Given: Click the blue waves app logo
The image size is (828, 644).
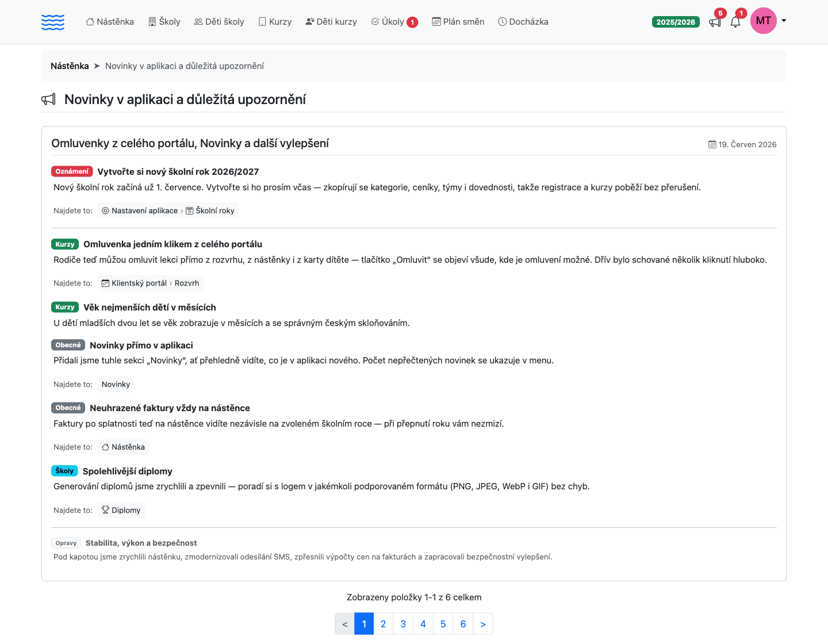Looking at the screenshot, I should pyautogui.click(x=53, y=22).
